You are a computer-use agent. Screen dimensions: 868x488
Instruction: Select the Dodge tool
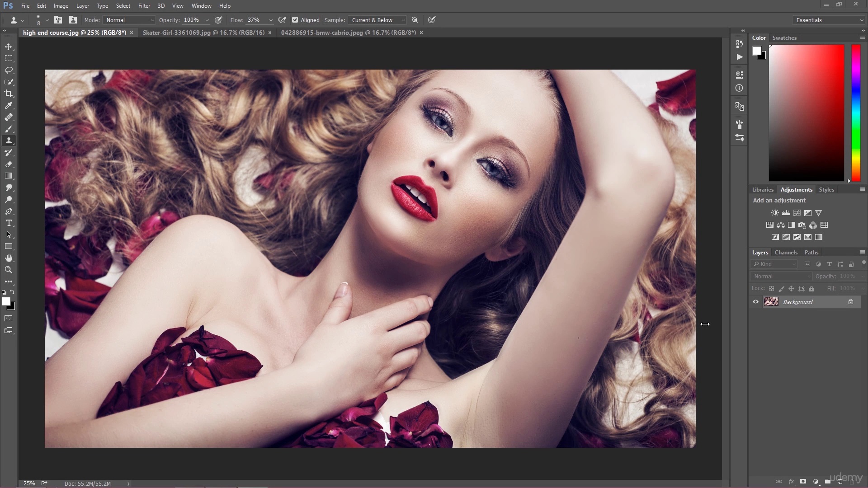(x=9, y=199)
